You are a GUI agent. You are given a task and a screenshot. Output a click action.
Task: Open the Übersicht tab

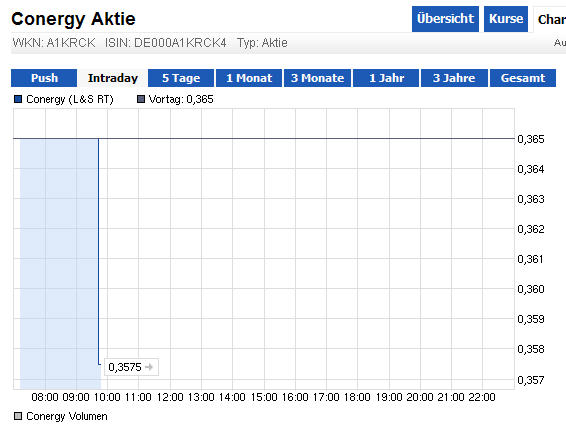pos(445,19)
